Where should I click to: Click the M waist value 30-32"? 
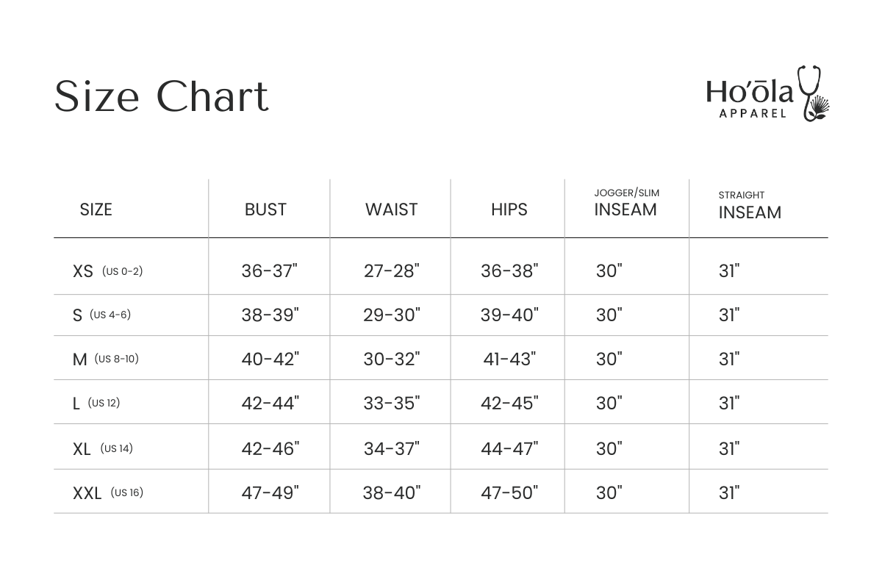coord(392,359)
